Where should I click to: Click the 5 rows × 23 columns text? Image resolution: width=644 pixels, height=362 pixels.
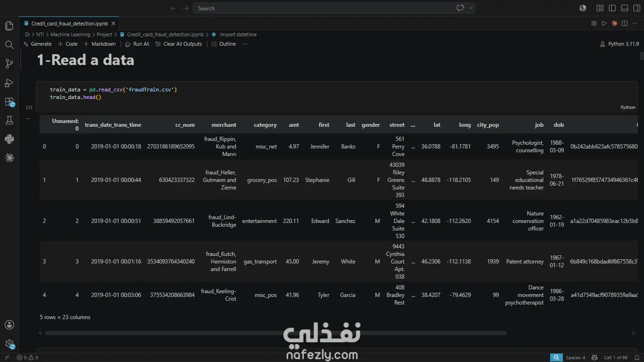65,317
